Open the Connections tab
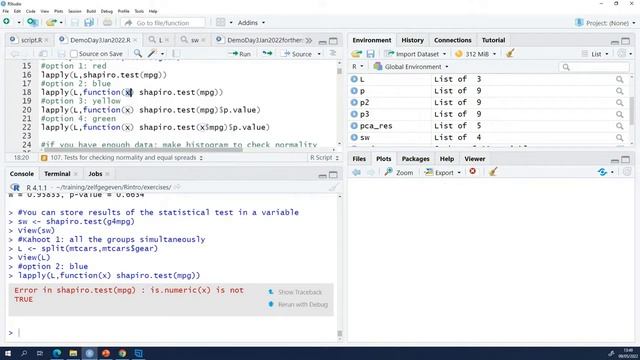The image size is (640, 360). click(453, 40)
